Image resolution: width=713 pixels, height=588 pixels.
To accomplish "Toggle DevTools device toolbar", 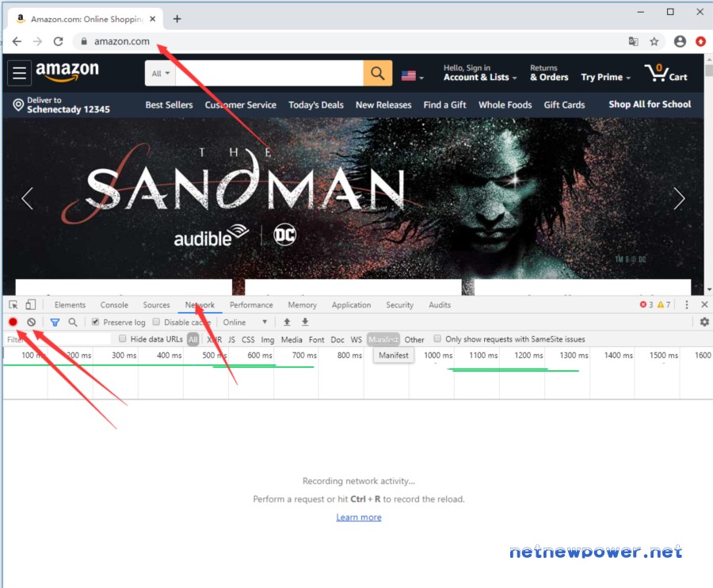I will pyautogui.click(x=30, y=304).
